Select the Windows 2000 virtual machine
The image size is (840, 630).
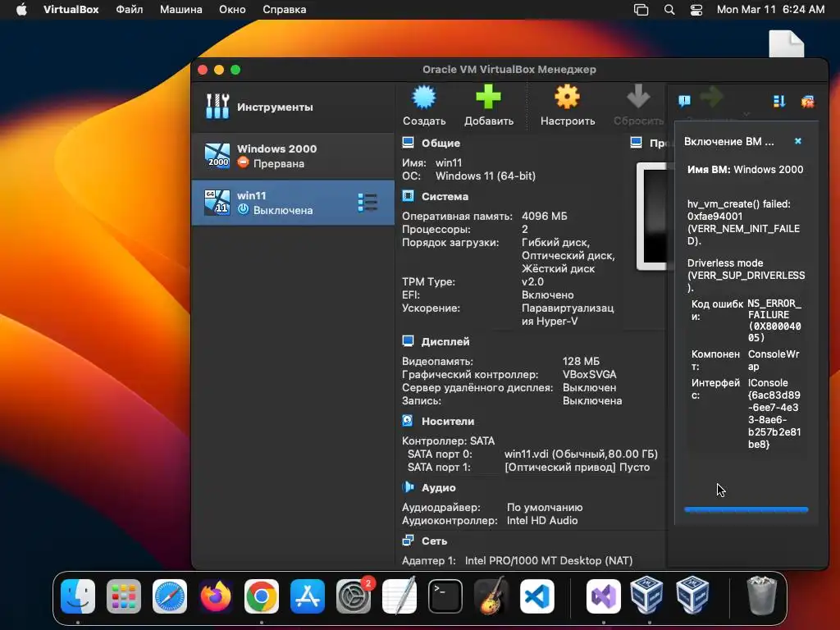coord(293,156)
